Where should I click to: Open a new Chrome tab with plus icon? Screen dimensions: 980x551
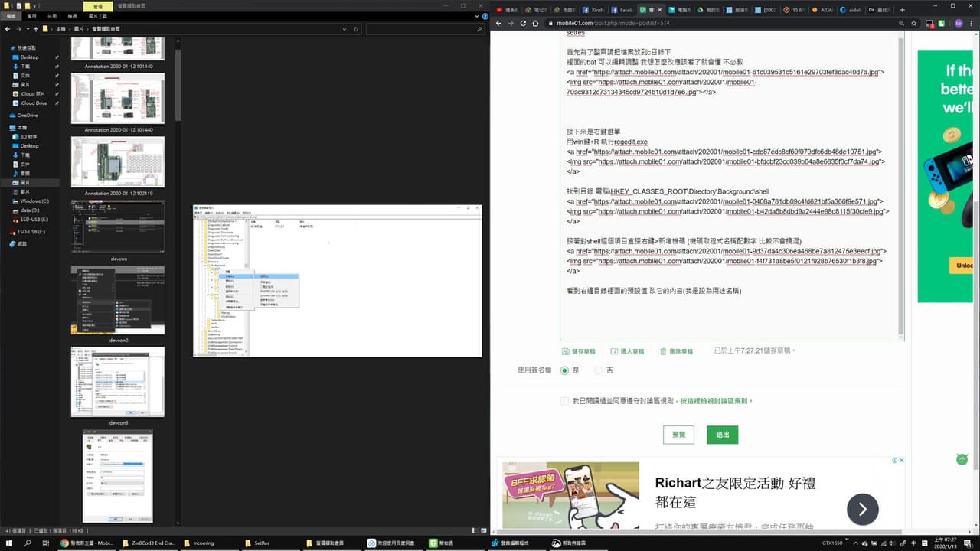coord(903,10)
